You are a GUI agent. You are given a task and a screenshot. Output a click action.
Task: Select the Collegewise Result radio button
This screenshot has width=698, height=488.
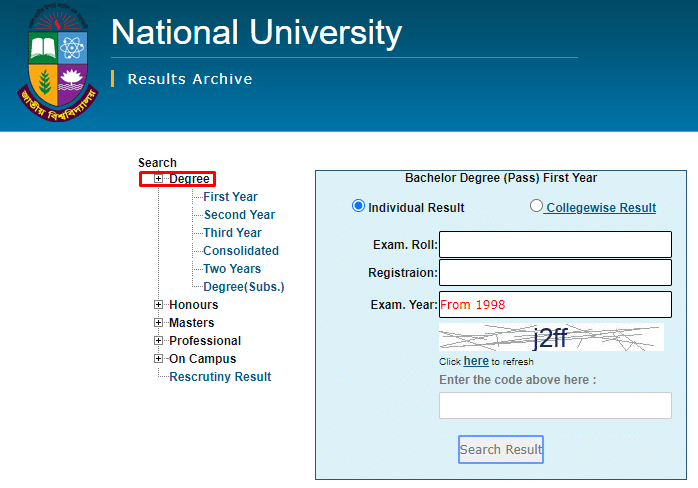click(536, 206)
